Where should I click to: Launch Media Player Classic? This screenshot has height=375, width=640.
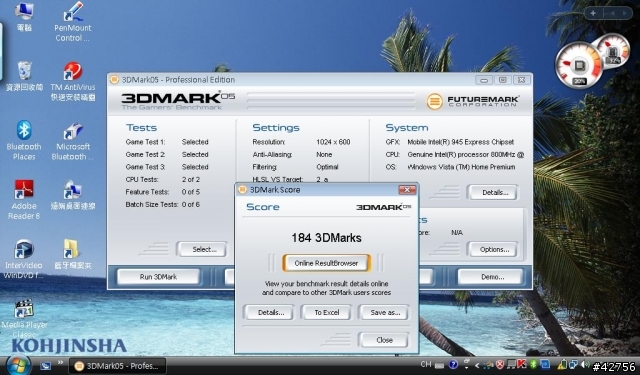click(x=24, y=319)
